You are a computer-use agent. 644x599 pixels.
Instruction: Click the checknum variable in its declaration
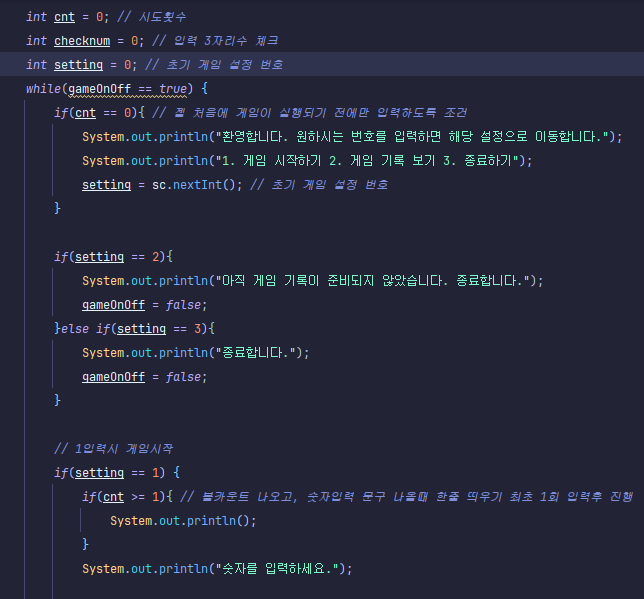pos(82,41)
